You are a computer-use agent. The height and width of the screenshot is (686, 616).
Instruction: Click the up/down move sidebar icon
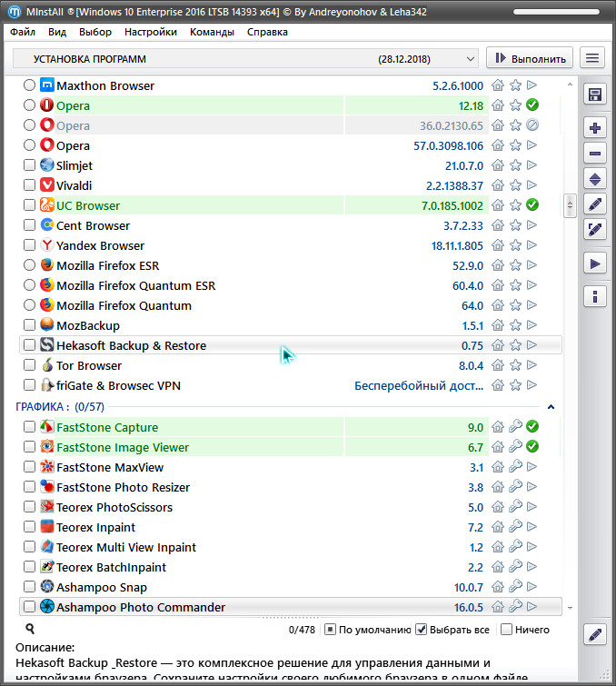pyautogui.click(x=595, y=179)
